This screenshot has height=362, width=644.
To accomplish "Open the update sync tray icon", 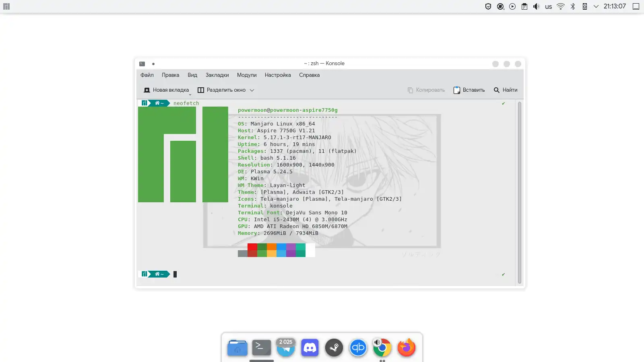I will click(500, 6).
